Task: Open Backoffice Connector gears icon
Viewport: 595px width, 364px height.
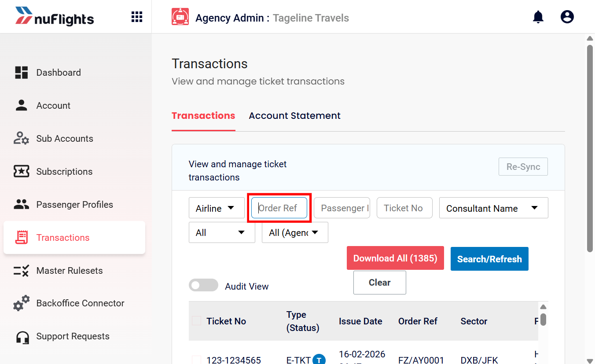Action: (22, 303)
